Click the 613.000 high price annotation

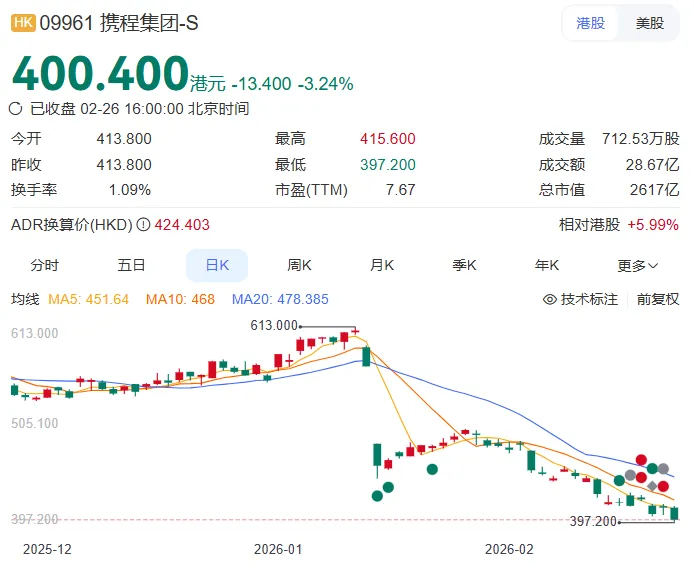pos(274,326)
